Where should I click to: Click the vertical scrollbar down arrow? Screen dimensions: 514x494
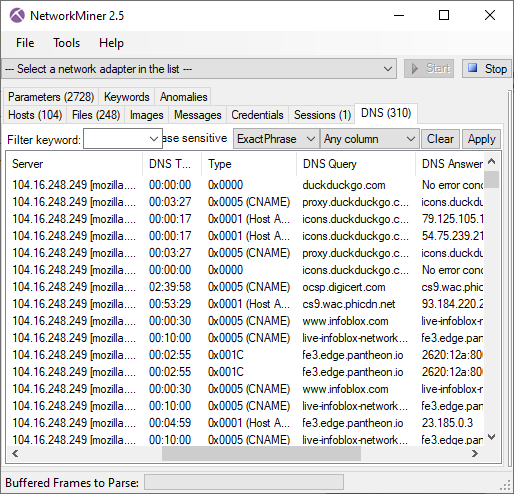point(491,437)
